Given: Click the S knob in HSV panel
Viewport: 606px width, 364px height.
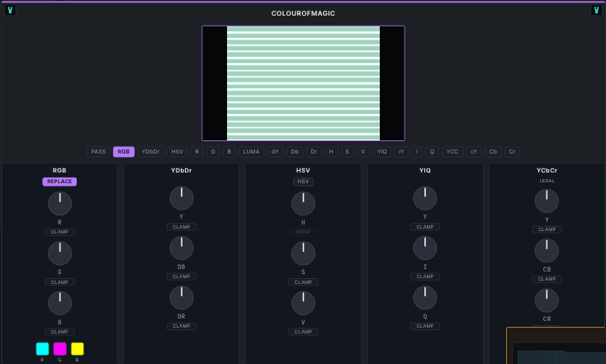Looking at the screenshot, I should tap(303, 253).
